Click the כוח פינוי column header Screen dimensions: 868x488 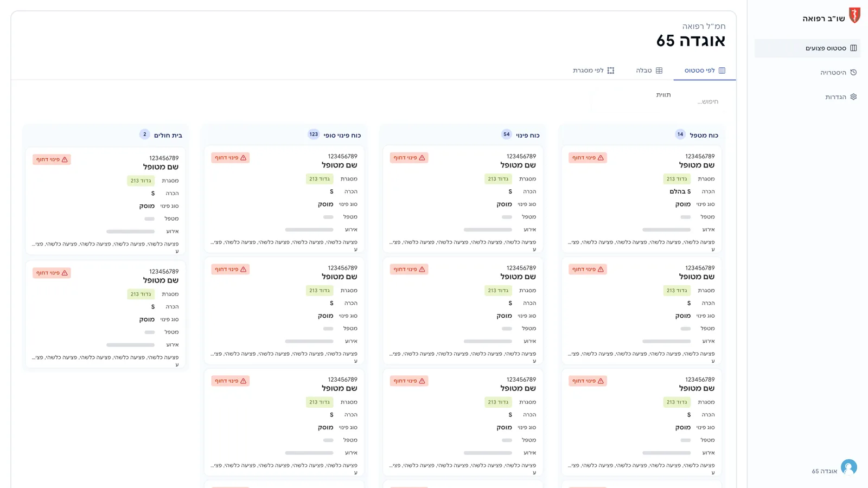[x=527, y=135]
